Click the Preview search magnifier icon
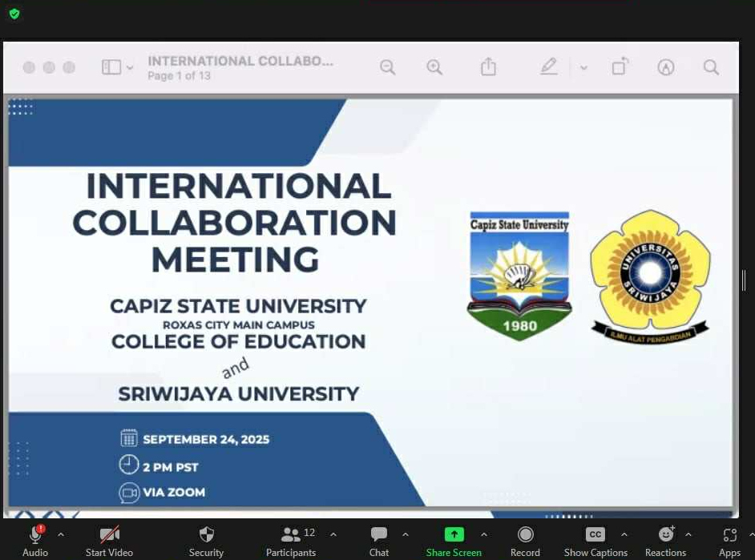 coord(711,67)
